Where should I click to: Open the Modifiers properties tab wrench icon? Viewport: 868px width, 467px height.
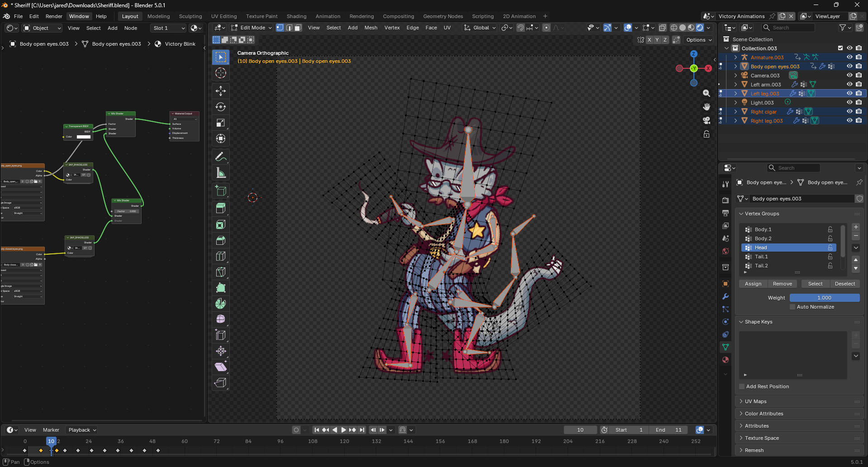(x=726, y=296)
